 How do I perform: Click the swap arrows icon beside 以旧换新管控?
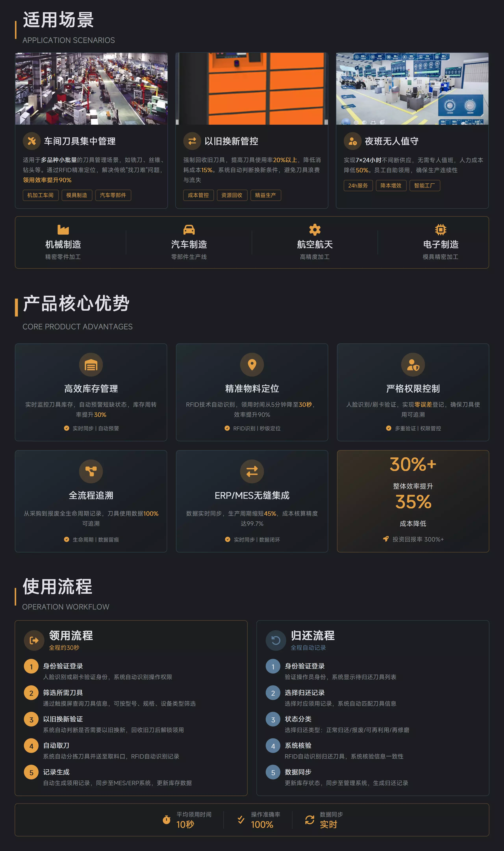(192, 141)
